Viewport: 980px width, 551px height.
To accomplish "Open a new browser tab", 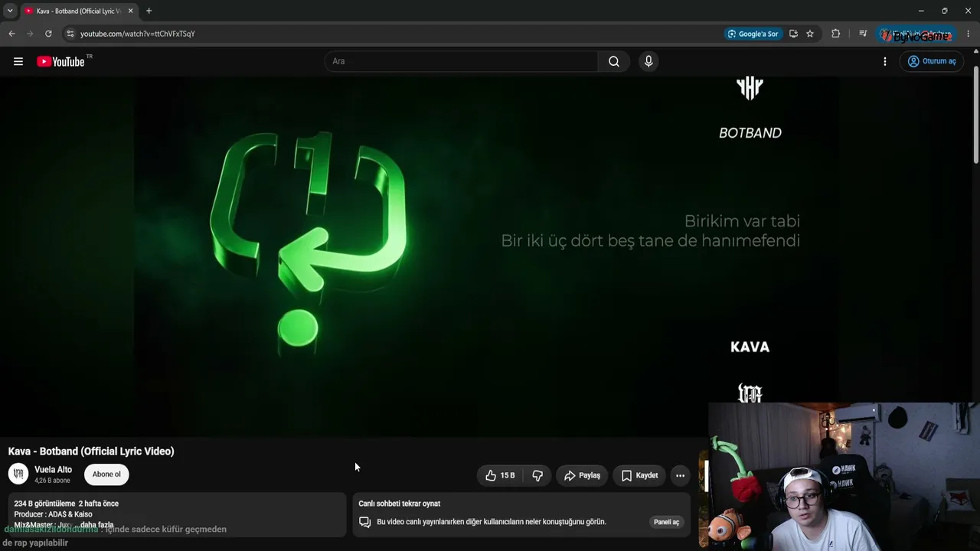I will (x=149, y=11).
